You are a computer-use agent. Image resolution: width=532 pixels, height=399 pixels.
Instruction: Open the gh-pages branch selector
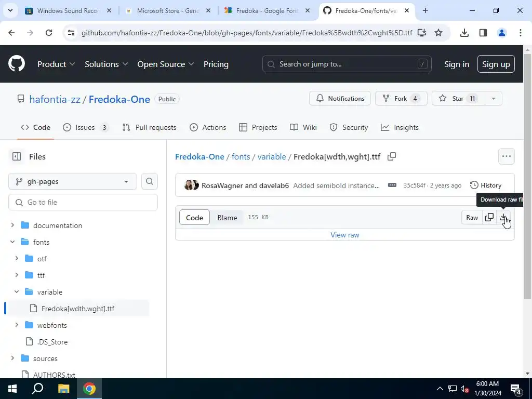click(73, 181)
